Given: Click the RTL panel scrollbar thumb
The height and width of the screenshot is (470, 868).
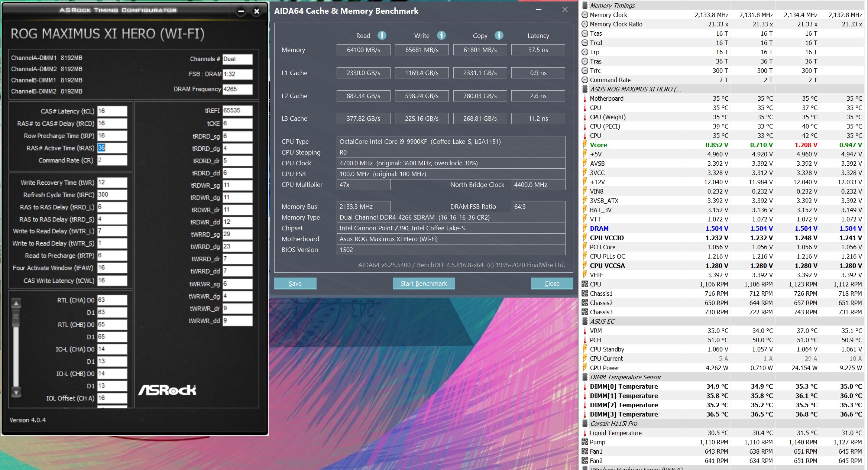Looking at the screenshot, I should 16,317.
